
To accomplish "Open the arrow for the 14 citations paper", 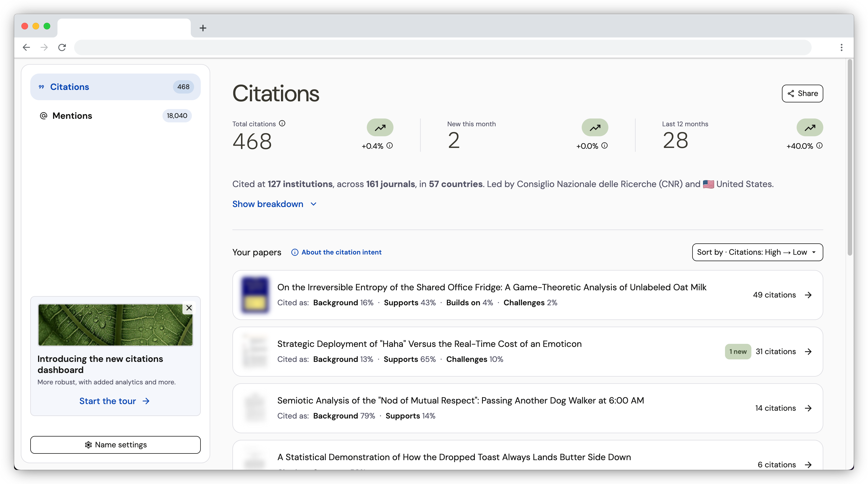I will (x=808, y=408).
